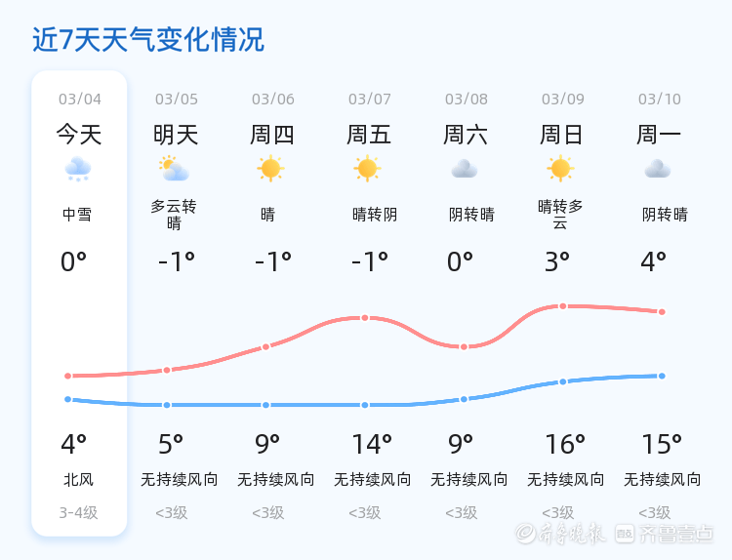Click the sun icon under 周五
The height and width of the screenshot is (560, 732).
(x=367, y=169)
